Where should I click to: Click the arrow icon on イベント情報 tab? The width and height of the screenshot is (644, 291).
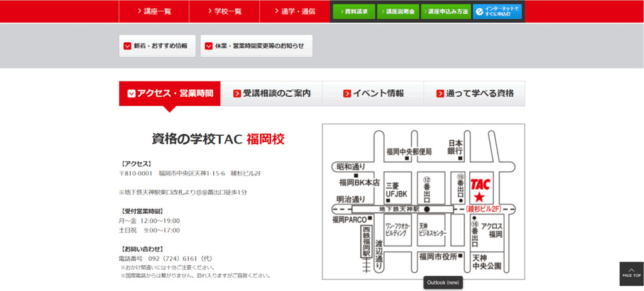(347, 94)
